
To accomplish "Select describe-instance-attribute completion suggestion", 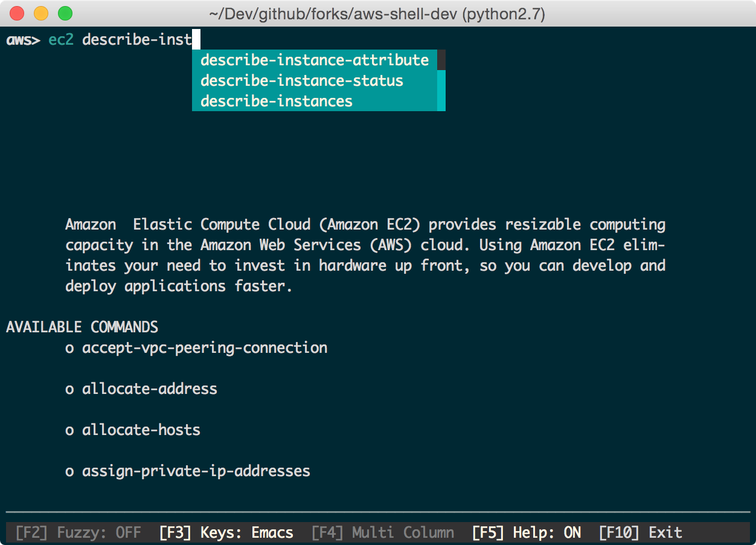I will (315, 60).
